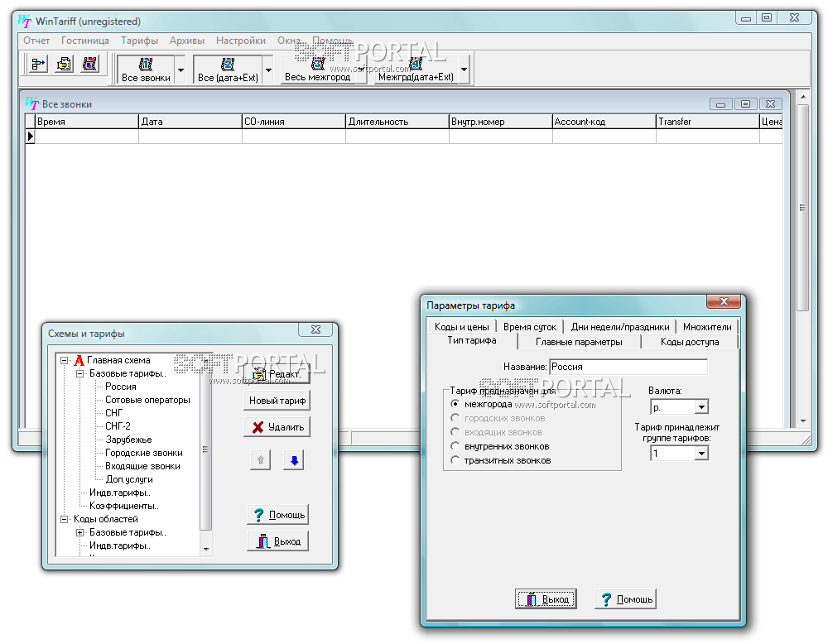
Task: Click the Время column header
Action: click(87, 122)
